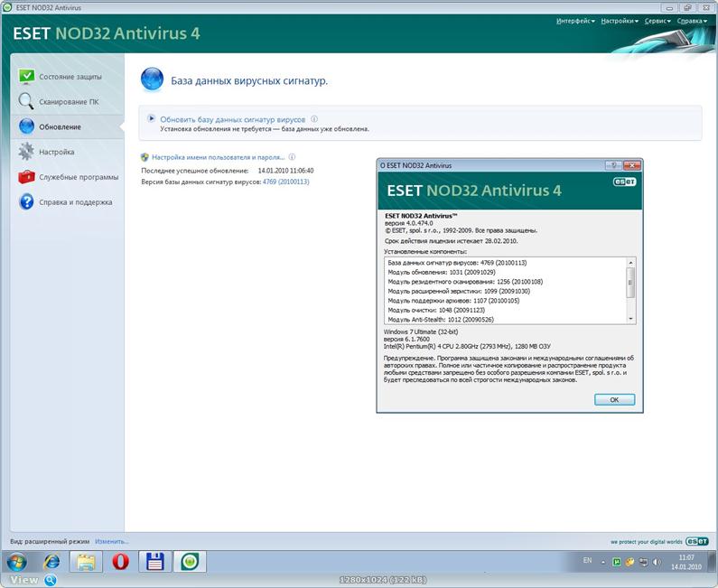Click the components list scrollbar thumb
Viewport: 718px width, 588px height.
pyautogui.click(x=631, y=283)
